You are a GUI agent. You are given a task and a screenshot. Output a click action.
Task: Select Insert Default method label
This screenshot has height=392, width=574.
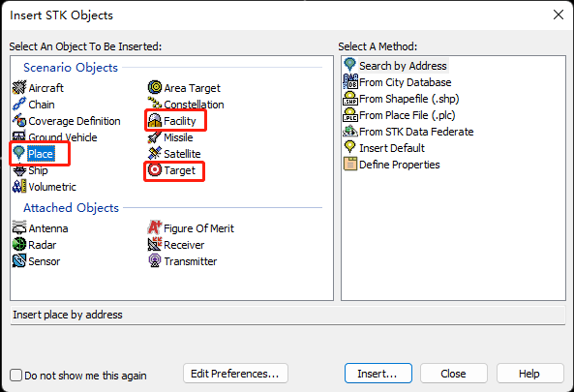392,148
